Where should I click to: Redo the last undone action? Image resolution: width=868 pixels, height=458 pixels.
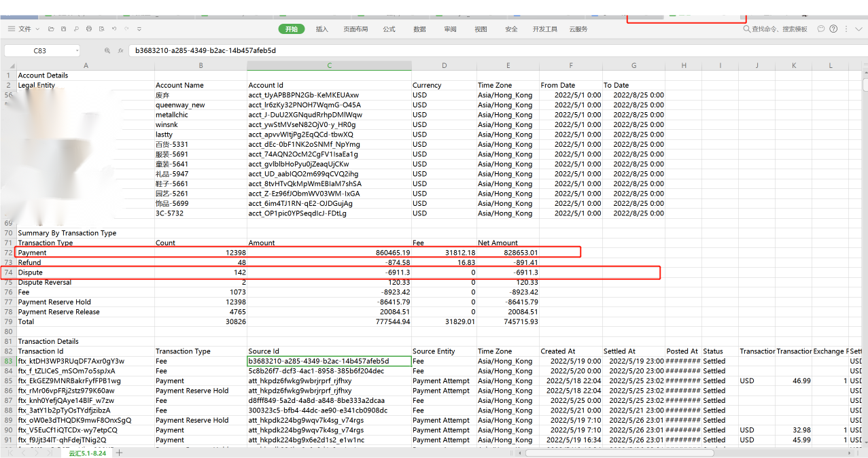click(x=126, y=29)
